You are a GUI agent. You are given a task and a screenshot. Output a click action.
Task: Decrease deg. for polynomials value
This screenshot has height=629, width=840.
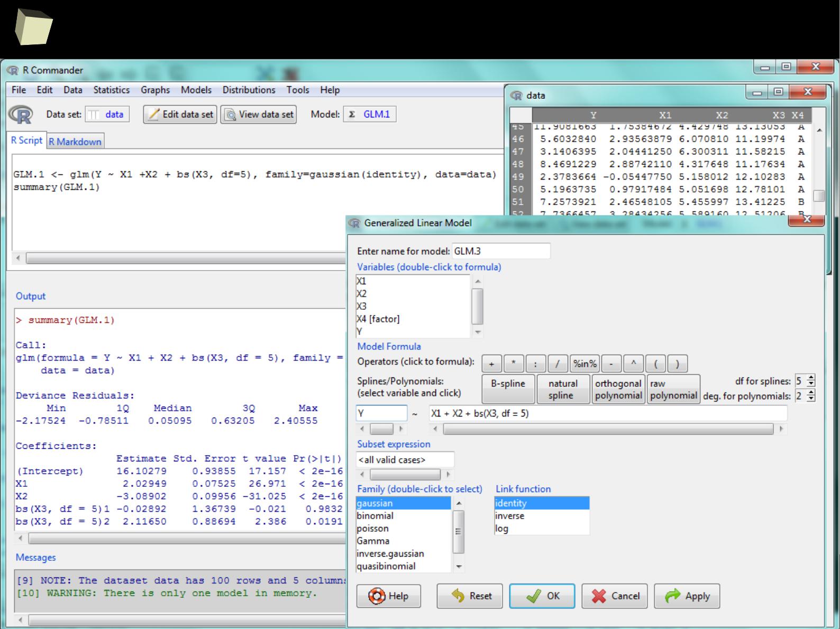[x=811, y=399]
